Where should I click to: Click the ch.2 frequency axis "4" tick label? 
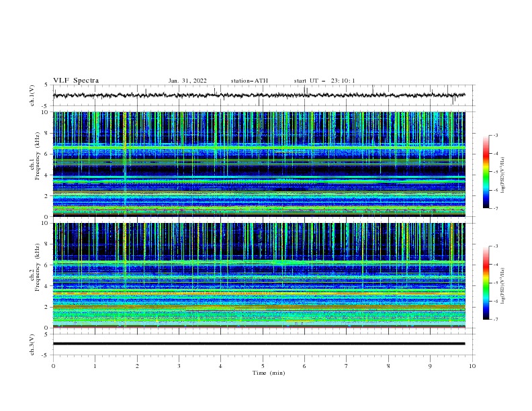click(46, 286)
